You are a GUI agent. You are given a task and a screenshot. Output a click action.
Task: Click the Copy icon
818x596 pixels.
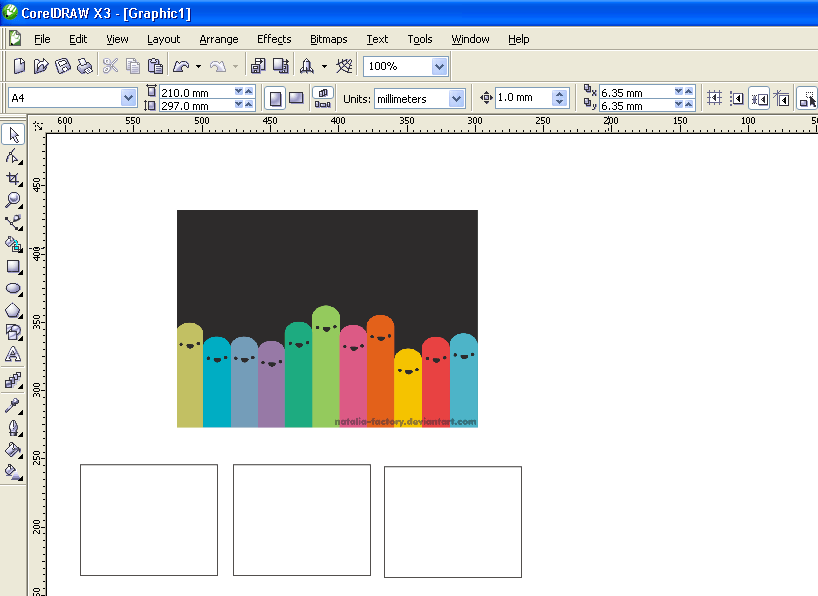(133, 66)
